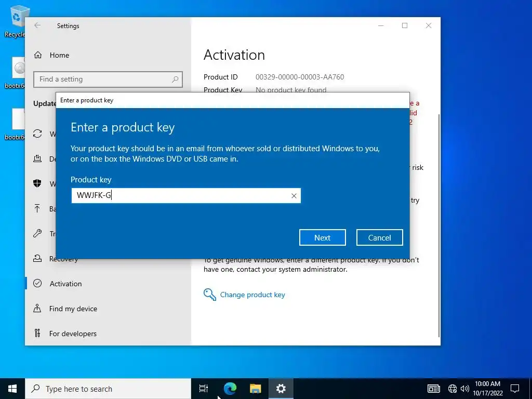Click the key icon beside Change product key

210,295
